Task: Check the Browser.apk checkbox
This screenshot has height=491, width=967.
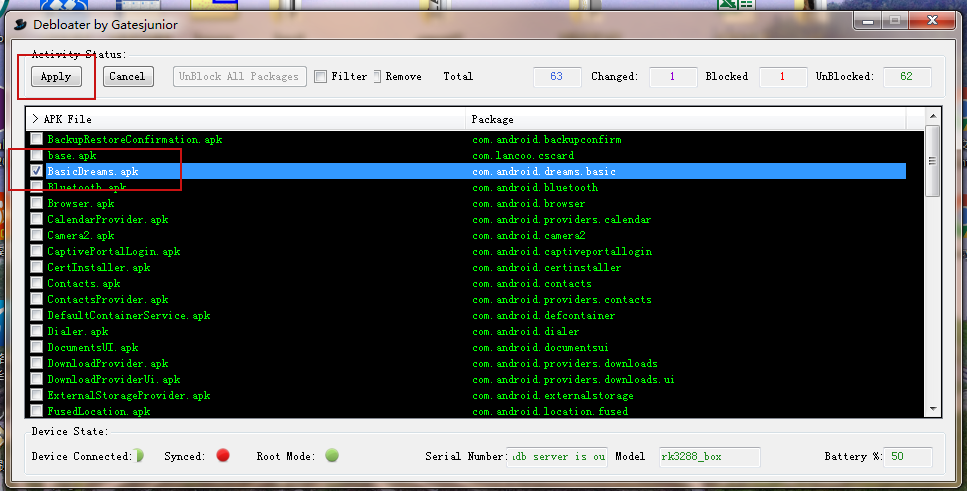Action: click(37, 203)
